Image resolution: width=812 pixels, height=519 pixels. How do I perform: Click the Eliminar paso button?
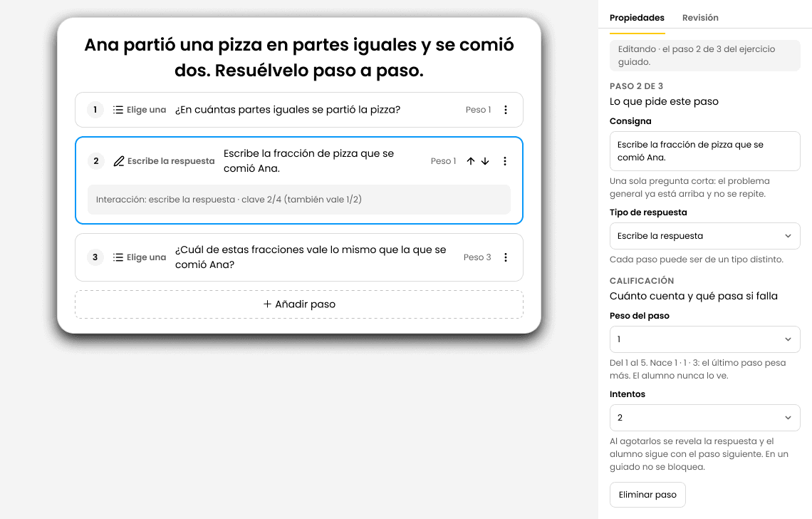(647, 495)
